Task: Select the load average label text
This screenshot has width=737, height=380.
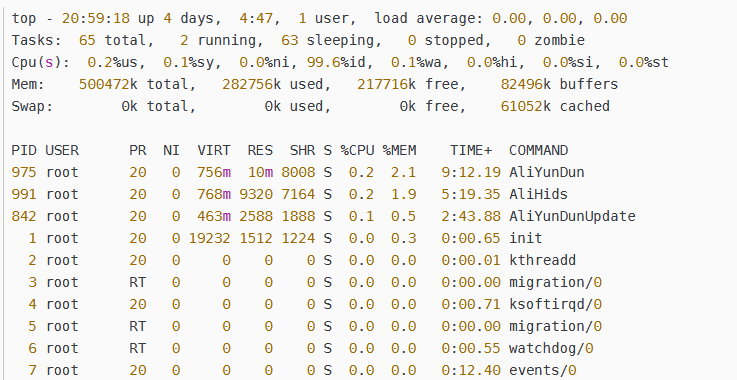Action: 428,18
